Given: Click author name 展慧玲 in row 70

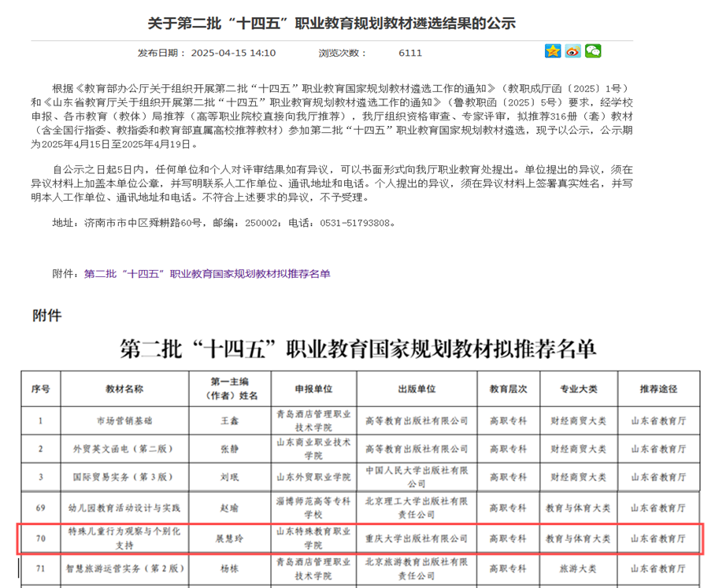Looking at the screenshot, I should click(x=229, y=539).
